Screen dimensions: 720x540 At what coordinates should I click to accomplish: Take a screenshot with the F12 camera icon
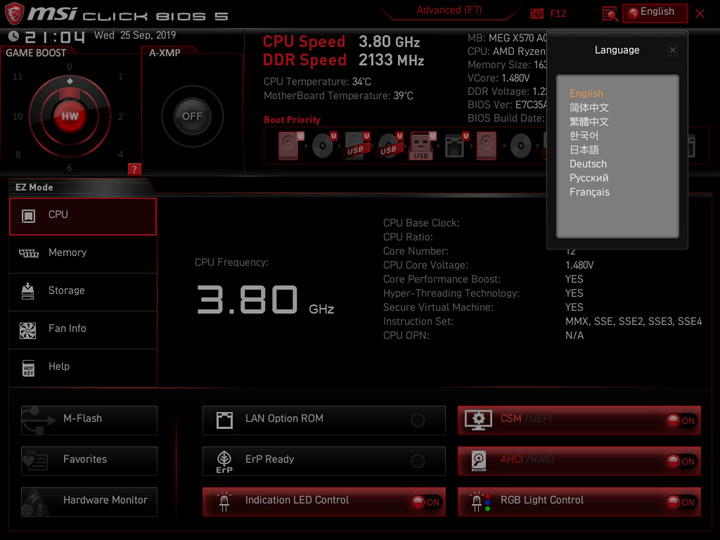coord(536,14)
